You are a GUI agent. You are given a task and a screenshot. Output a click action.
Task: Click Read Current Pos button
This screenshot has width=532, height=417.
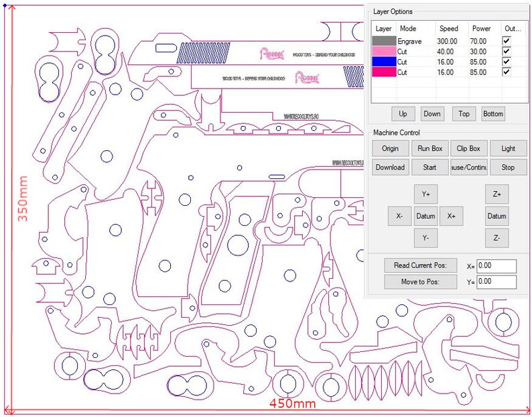[x=421, y=265]
